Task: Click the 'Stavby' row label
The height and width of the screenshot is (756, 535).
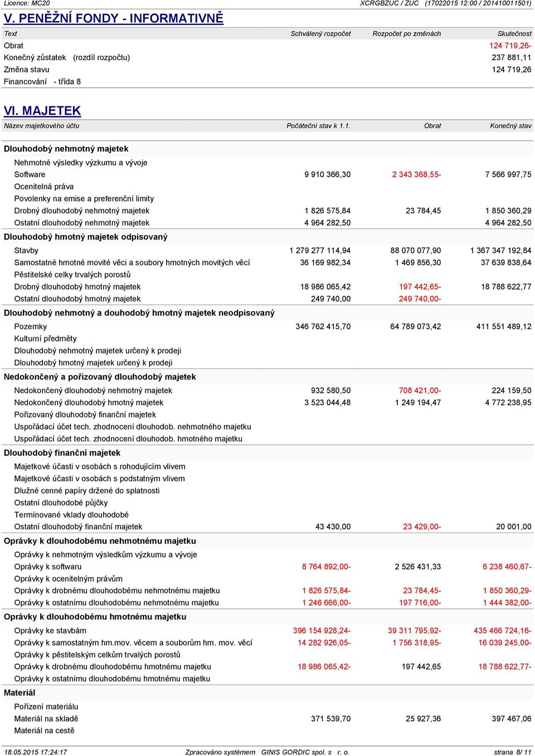Action: click(x=26, y=251)
